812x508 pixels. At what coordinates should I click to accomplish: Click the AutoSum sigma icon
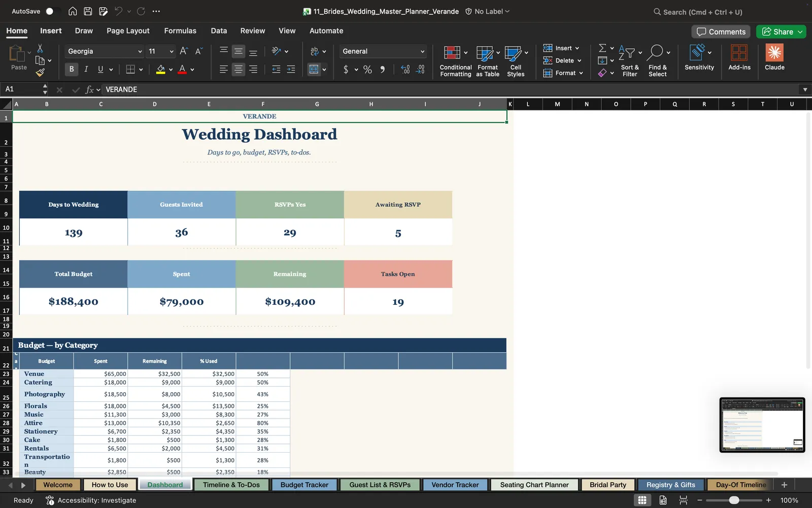point(602,48)
